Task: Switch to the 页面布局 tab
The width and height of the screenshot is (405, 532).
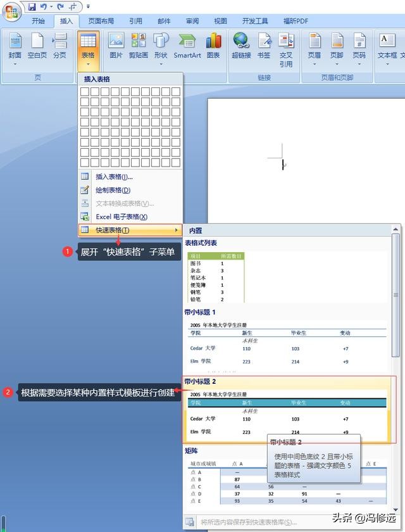Action: click(101, 21)
